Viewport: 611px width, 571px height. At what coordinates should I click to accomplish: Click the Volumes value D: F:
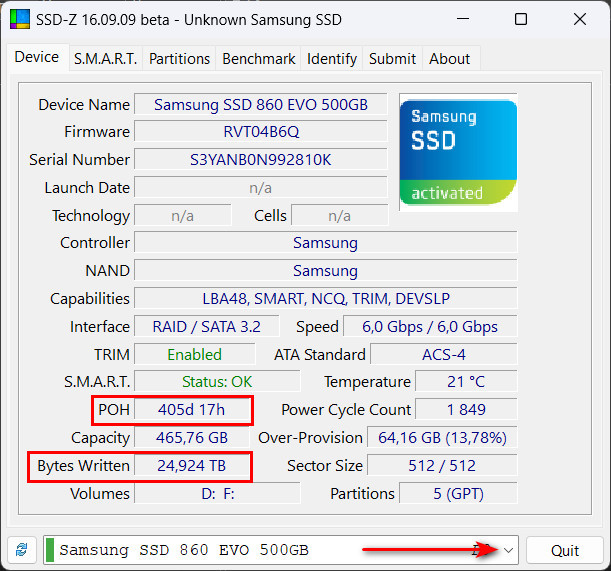tap(217, 493)
